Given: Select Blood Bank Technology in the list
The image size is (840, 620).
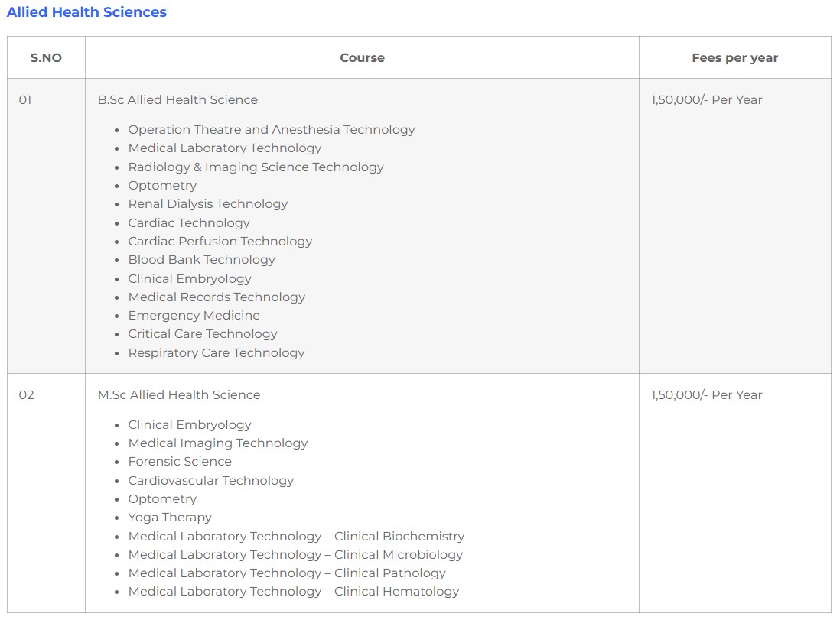Looking at the screenshot, I should 201,260.
